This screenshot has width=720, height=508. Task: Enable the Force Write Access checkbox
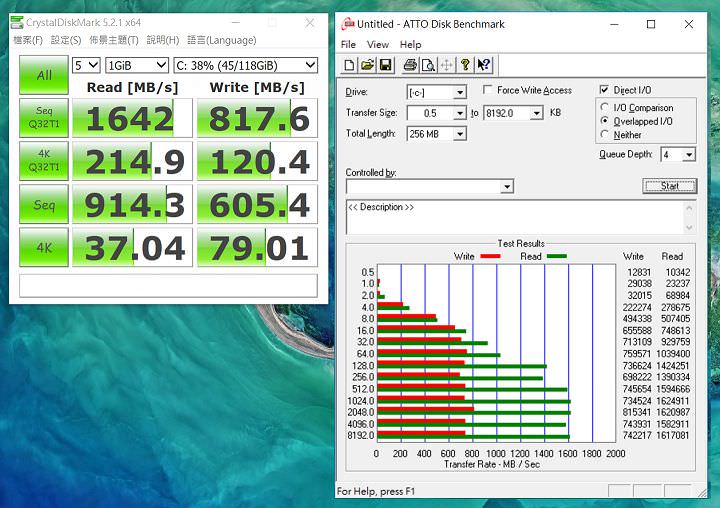pos(488,91)
